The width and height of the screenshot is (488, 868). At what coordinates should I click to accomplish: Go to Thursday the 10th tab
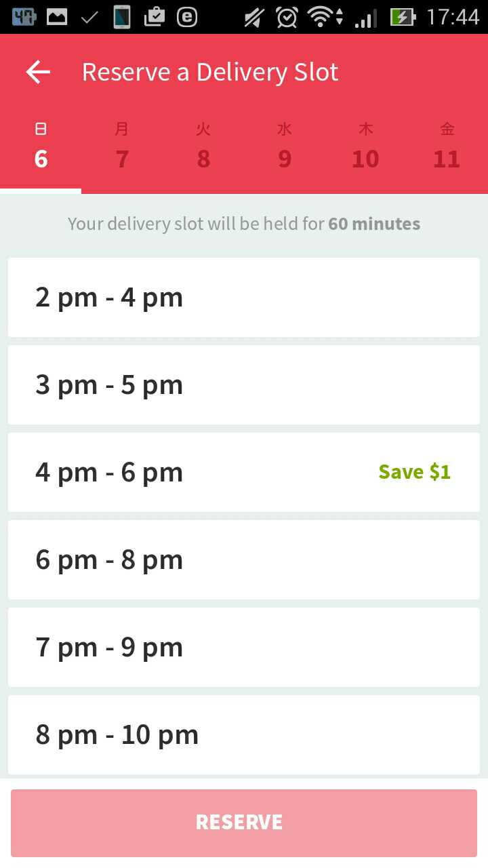(365, 147)
